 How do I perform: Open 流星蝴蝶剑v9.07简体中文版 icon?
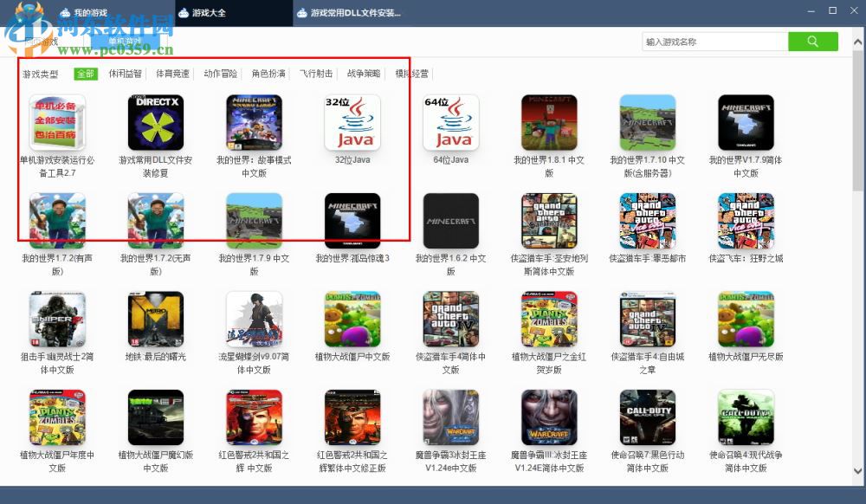[x=254, y=319]
